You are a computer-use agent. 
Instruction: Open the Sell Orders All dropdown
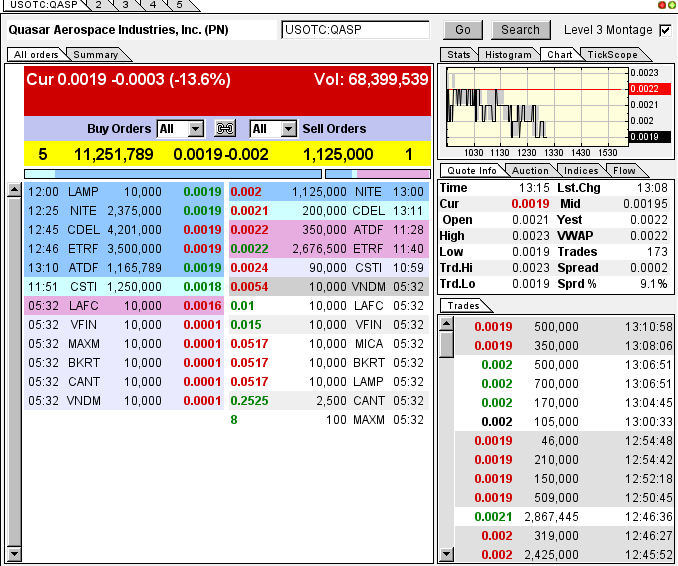tap(273, 129)
